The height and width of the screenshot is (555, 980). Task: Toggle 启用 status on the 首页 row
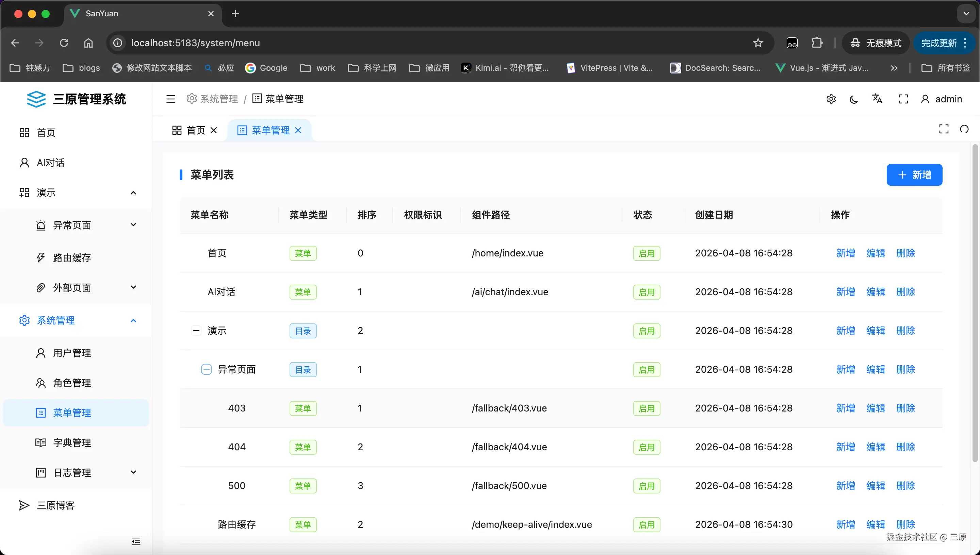pos(646,253)
